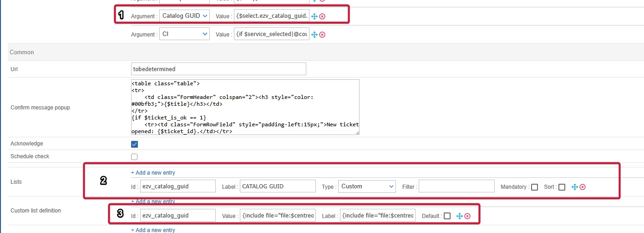Tick the Sort checkbox in Lists
This screenshot has height=233, width=644.
point(562,187)
